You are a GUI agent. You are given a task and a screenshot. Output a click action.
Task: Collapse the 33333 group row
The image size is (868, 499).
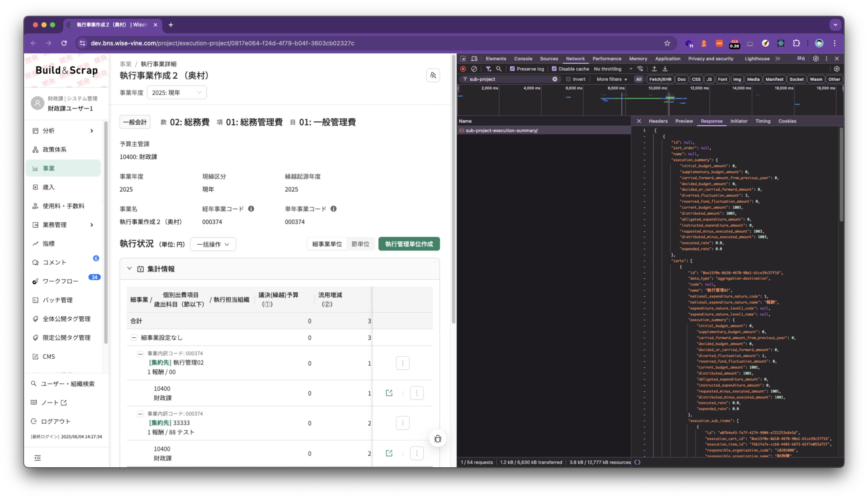pos(140,414)
